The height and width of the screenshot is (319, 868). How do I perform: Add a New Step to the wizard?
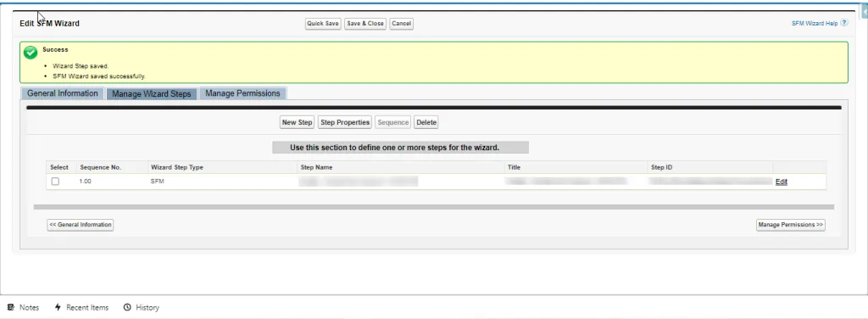(x=298, y=122)
